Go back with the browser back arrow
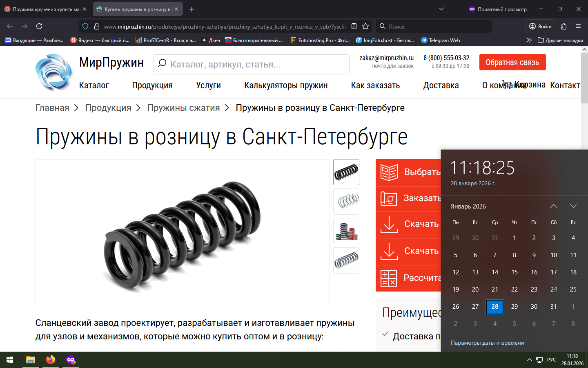Viewport: 588px width, 368px height. click(x=10, y=26)
